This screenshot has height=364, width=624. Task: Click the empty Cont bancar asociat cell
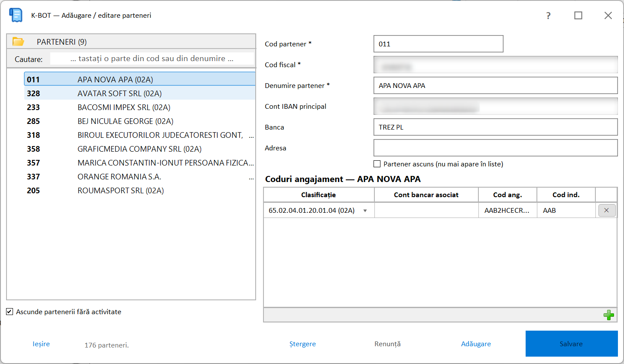(426, 211)
